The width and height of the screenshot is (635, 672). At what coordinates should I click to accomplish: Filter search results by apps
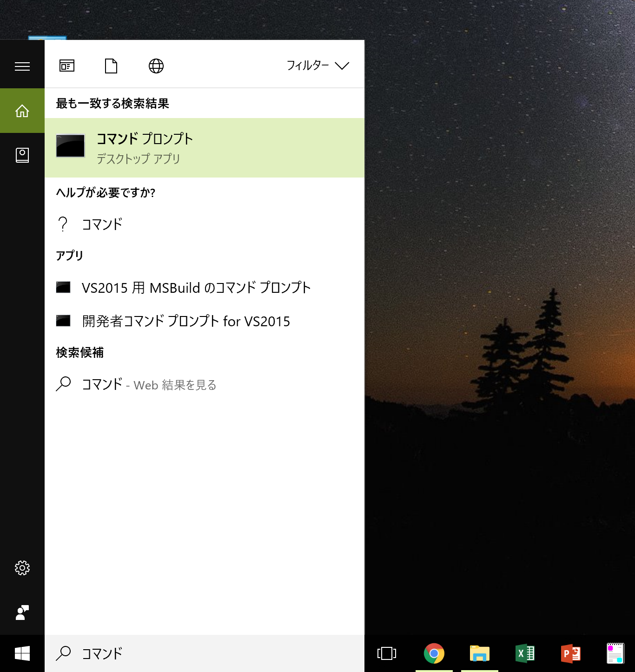(66, 66)
